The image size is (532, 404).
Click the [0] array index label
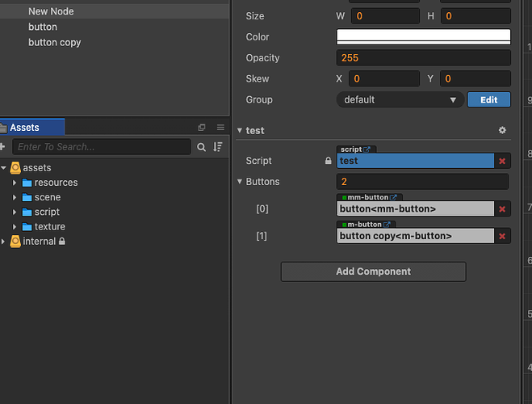coord(262,208)
